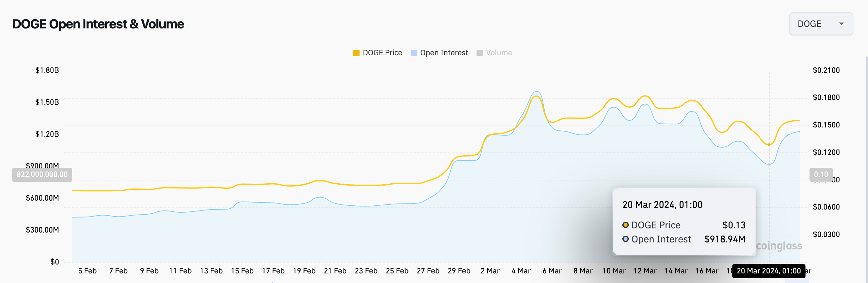Click the 16 Mar date label
The width and height of the screenshot is (868, 283).
click(707, 271)
